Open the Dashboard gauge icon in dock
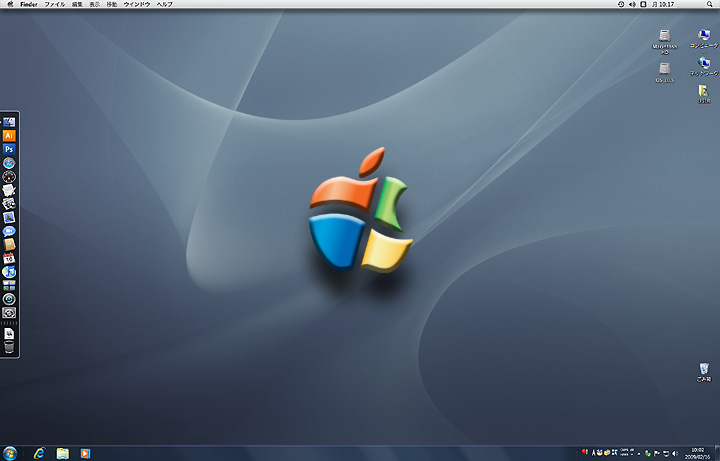720x461 pixels. click(9, 177)
